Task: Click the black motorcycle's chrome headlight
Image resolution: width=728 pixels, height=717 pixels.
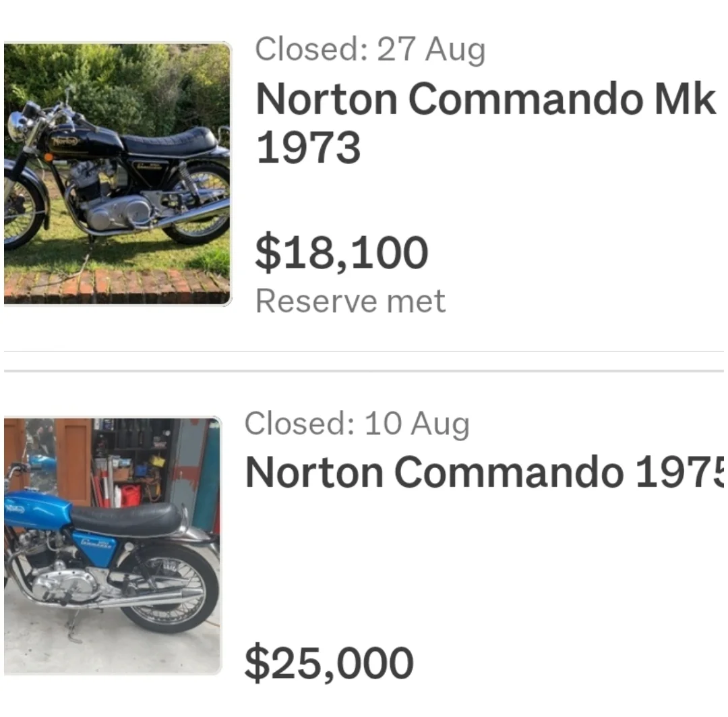Action: pyautogui.click(x=17, y=126)
